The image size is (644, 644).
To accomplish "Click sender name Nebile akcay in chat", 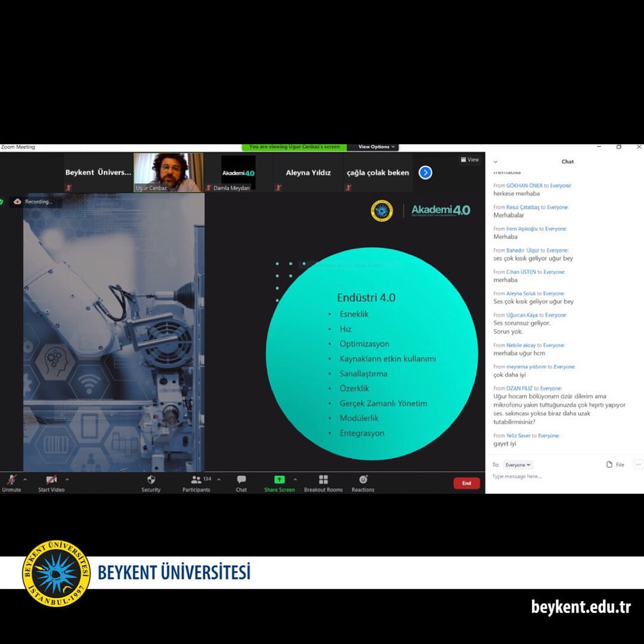I will tap(521, 345).
